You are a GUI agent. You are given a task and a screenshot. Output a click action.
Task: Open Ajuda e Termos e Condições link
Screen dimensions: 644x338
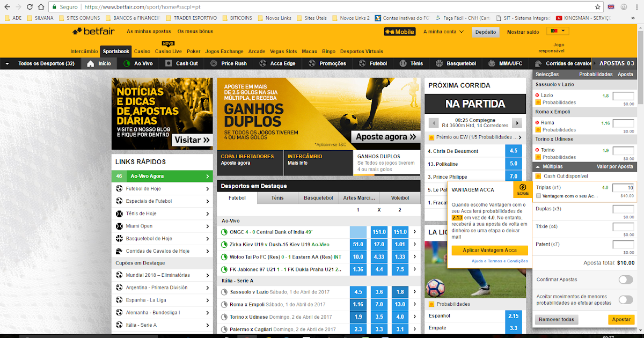click(500, 261)
